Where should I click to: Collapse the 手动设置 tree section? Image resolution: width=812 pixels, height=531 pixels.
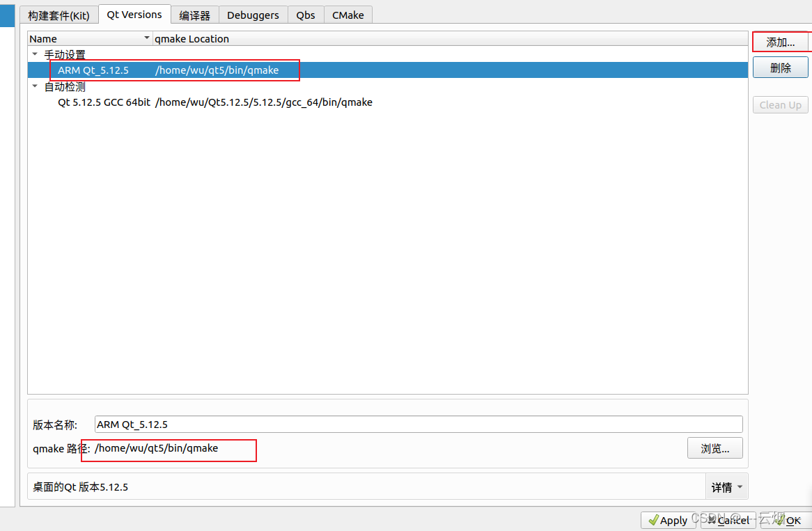tap(34, 54)
